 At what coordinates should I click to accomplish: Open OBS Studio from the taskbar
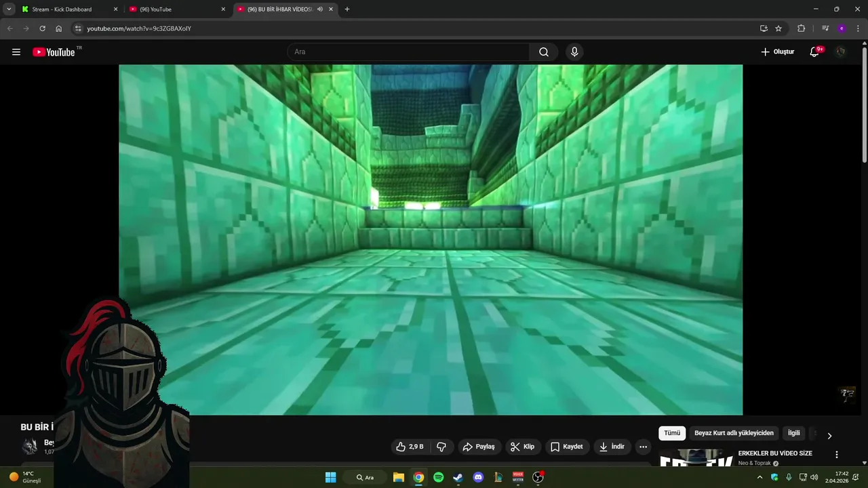click(x=538, y=477)
